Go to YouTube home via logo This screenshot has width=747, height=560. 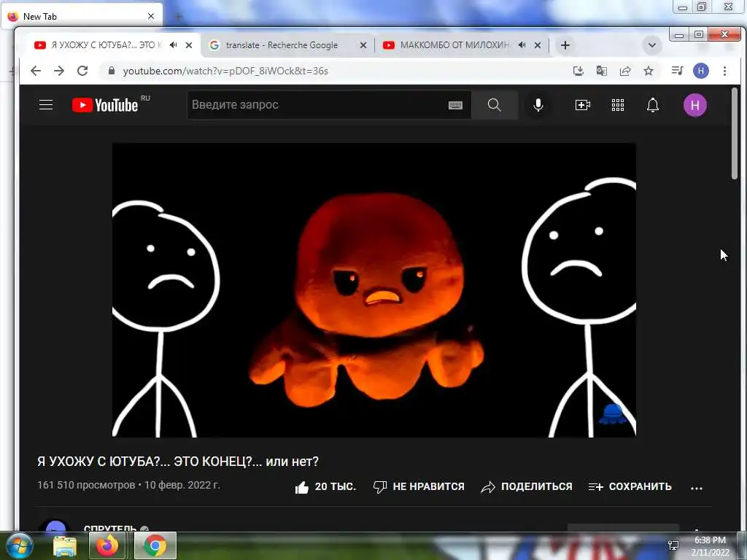pyautogui.click(x=105, y=105)
